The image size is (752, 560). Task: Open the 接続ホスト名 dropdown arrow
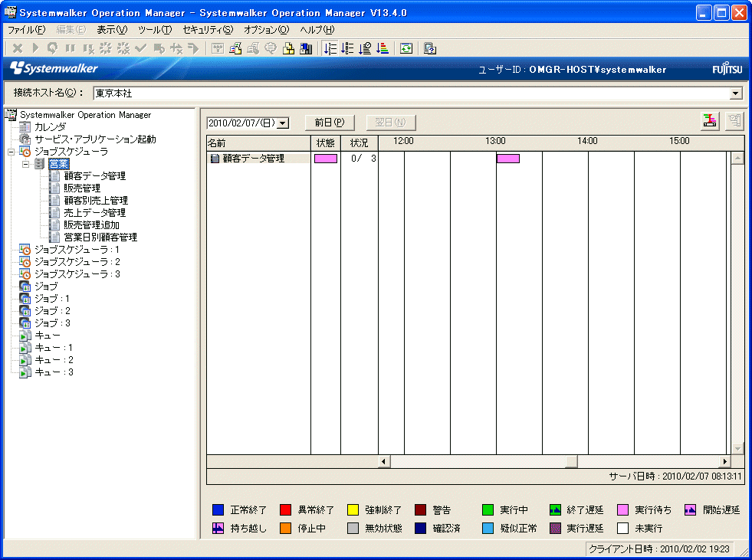point(736,93)
